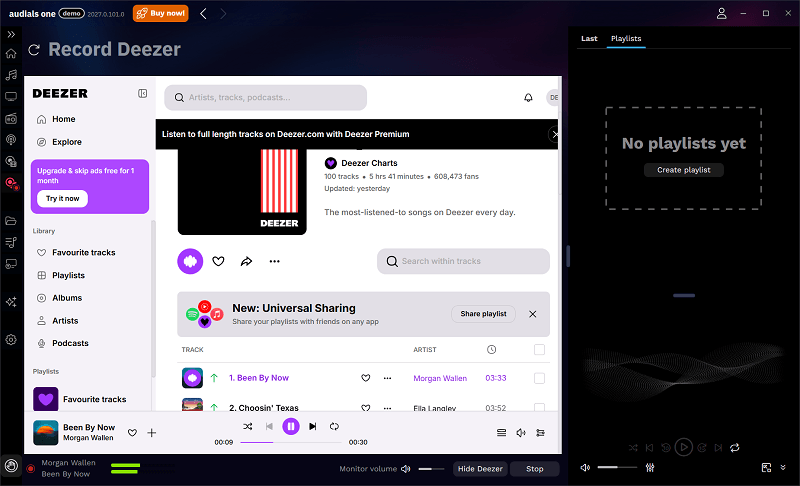Open the Deezer queue list icon
This screenshot has height=486, width=800.
[x=502, y=432]
